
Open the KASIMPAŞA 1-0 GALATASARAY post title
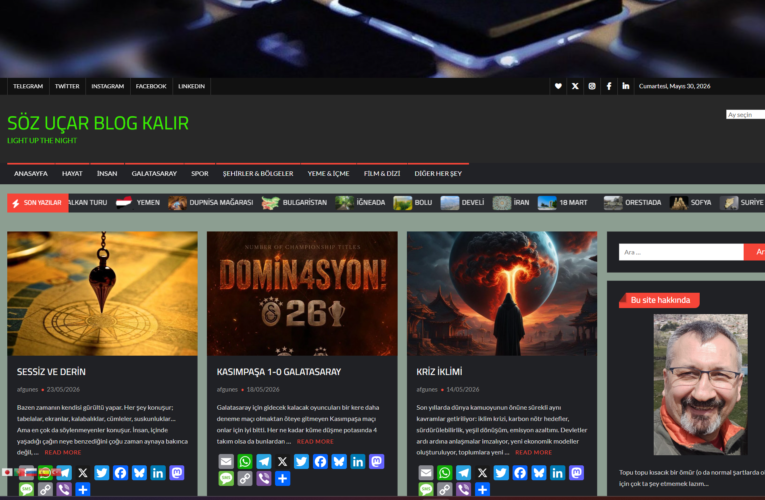coord(279,372)
